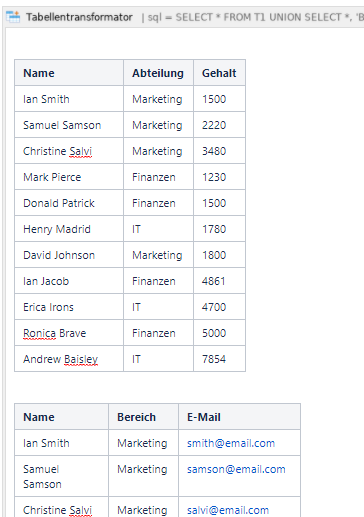
Task: Click the E-Mail column header
Action: 239,417
